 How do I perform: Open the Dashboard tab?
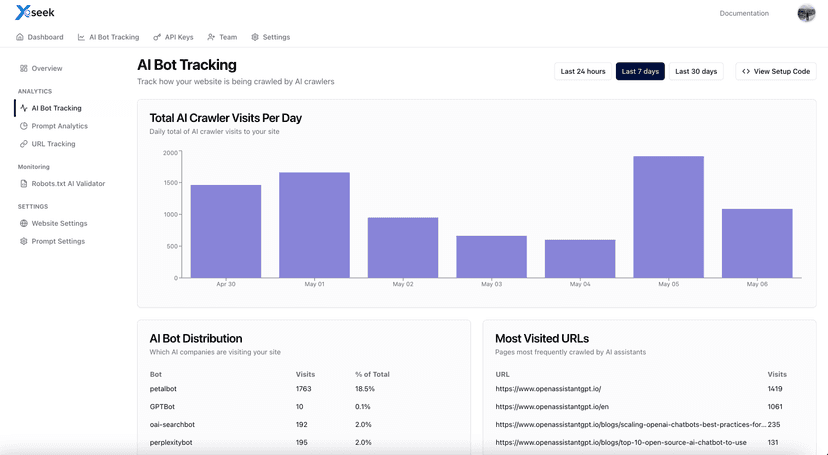point(40,37)
